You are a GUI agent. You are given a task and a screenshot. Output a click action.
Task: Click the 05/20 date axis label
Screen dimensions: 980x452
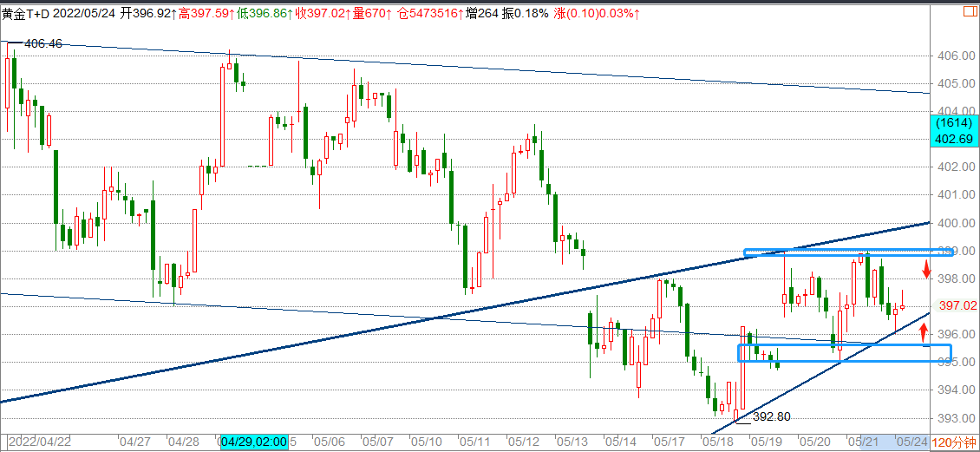click(815, 442)
